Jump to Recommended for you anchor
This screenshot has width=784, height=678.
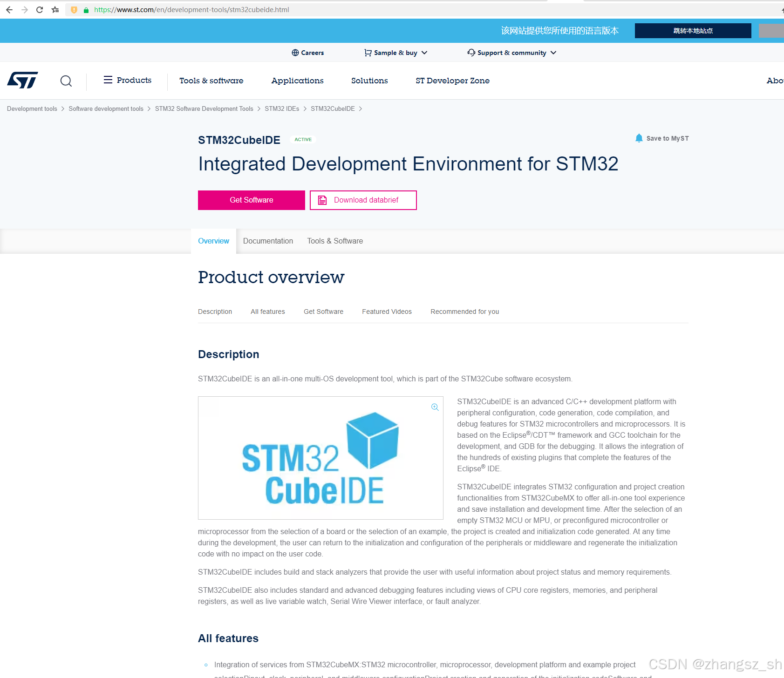[x=464, y=312]
